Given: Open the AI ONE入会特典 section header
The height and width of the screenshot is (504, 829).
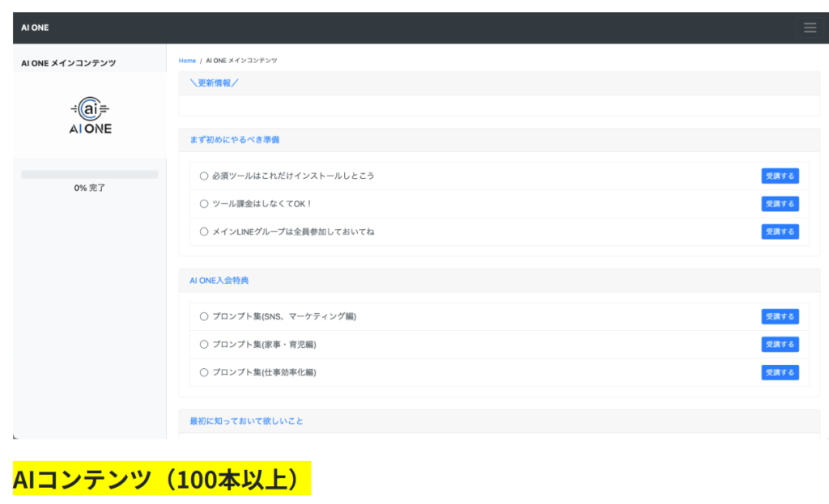Looking at the screenshot, I should 219,281.
